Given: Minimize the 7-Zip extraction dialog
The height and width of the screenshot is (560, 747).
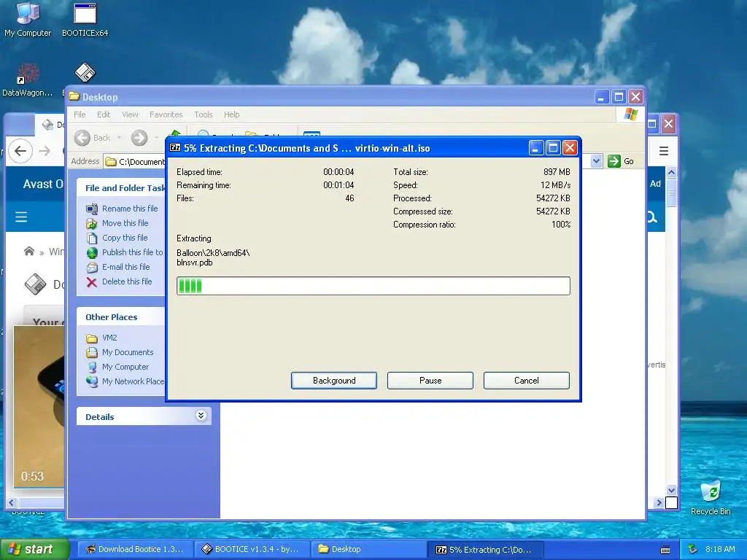Looking at the screenshot, I should [536, 148].
